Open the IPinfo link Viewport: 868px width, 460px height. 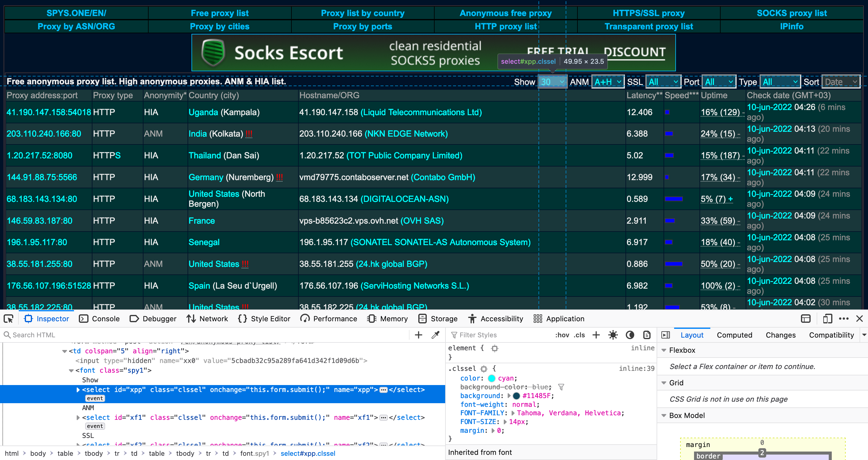tap(792, 26)
